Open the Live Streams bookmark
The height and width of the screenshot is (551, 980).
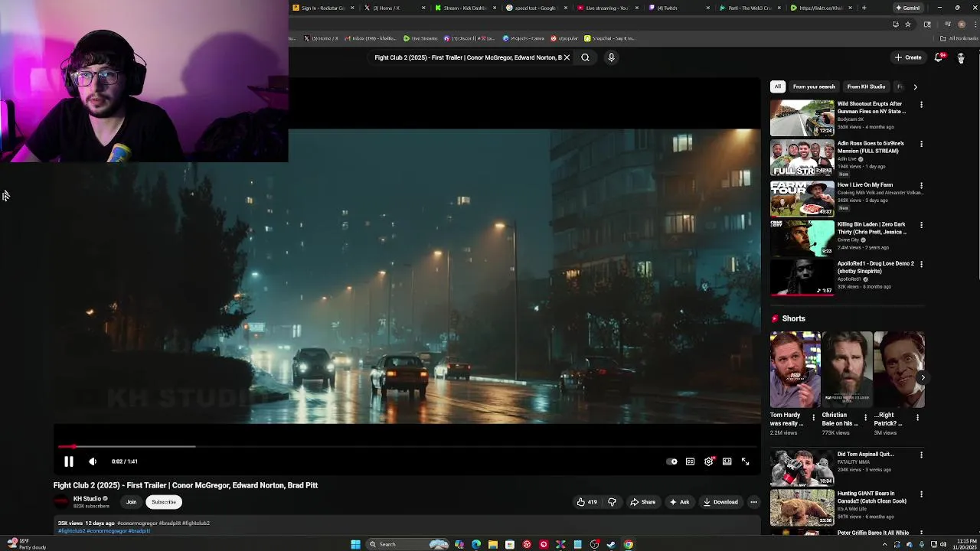pyautogui.click(x=421, y=38)
